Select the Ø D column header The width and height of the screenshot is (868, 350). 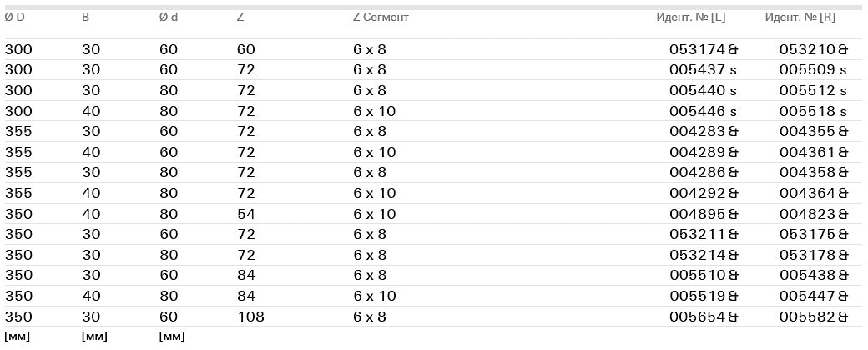pos(14,17)
